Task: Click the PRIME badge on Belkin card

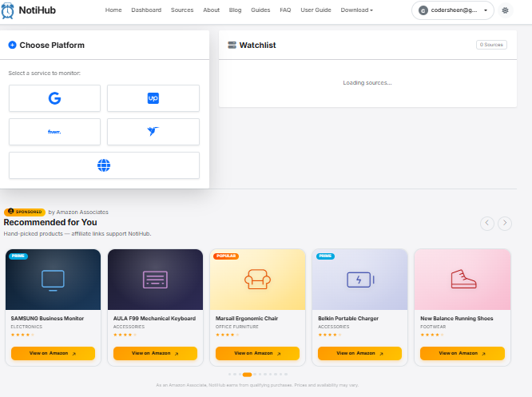Action: click(x=325, y=256)
